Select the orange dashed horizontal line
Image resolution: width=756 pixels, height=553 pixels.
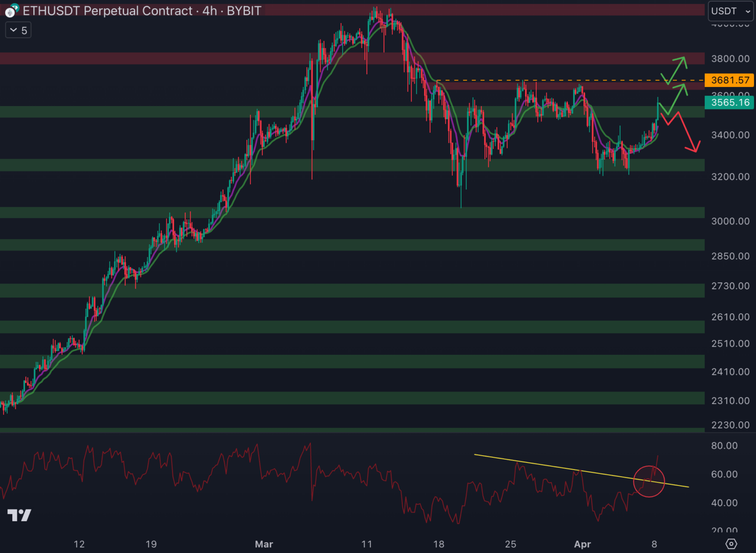(563, 80)
